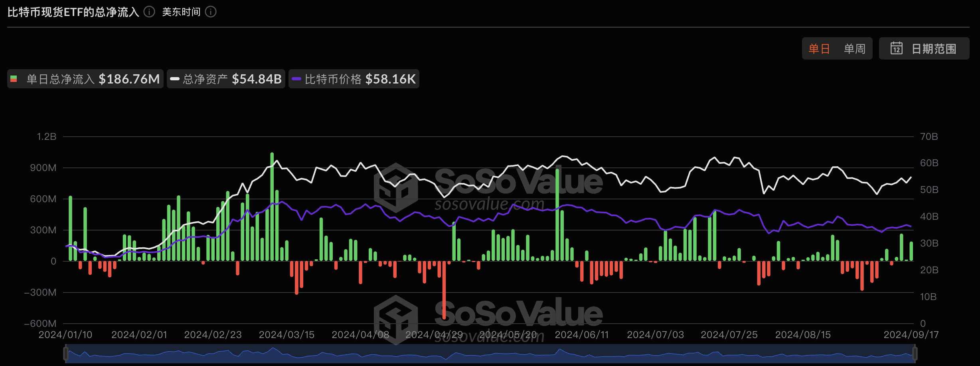This screenshot has width=980, height=366.
Task: Click the purple 比特币价格 legend marker
Action: point(296,79)
